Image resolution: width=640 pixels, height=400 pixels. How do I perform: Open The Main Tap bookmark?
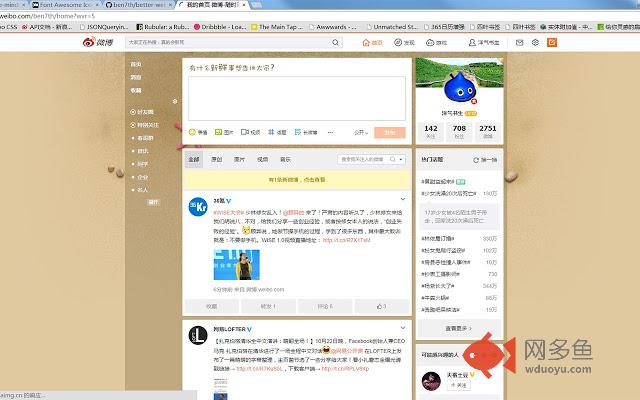pos(277,27)
